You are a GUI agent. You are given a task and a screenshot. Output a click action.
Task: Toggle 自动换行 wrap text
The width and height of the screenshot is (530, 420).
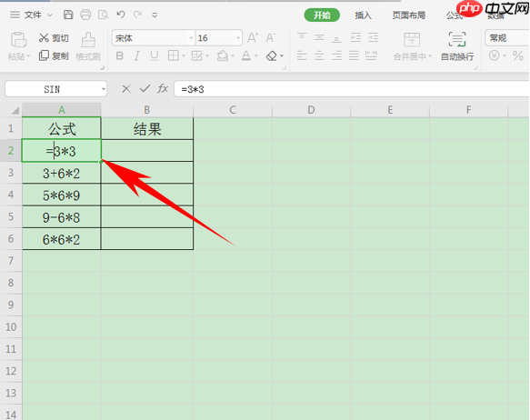[457, 46]
